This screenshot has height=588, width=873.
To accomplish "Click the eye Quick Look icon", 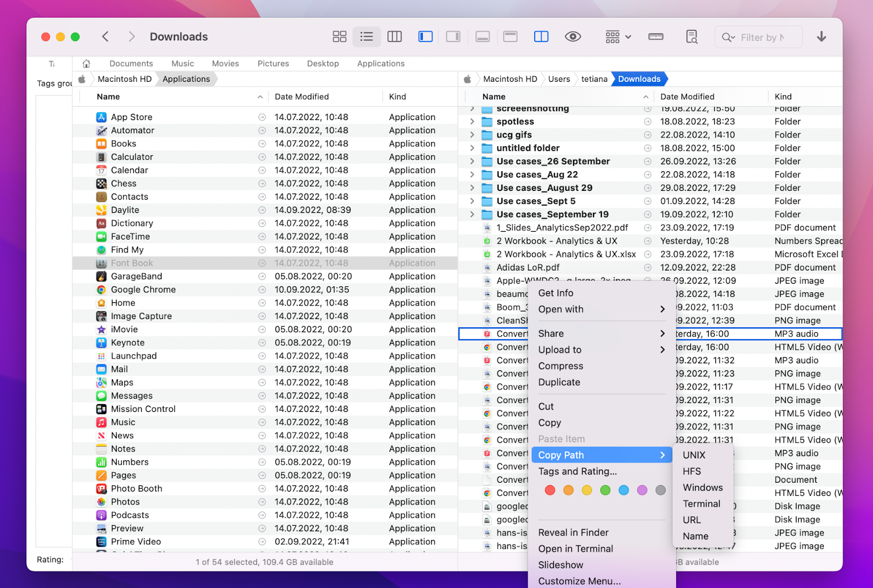I will [x=572, y=37].
